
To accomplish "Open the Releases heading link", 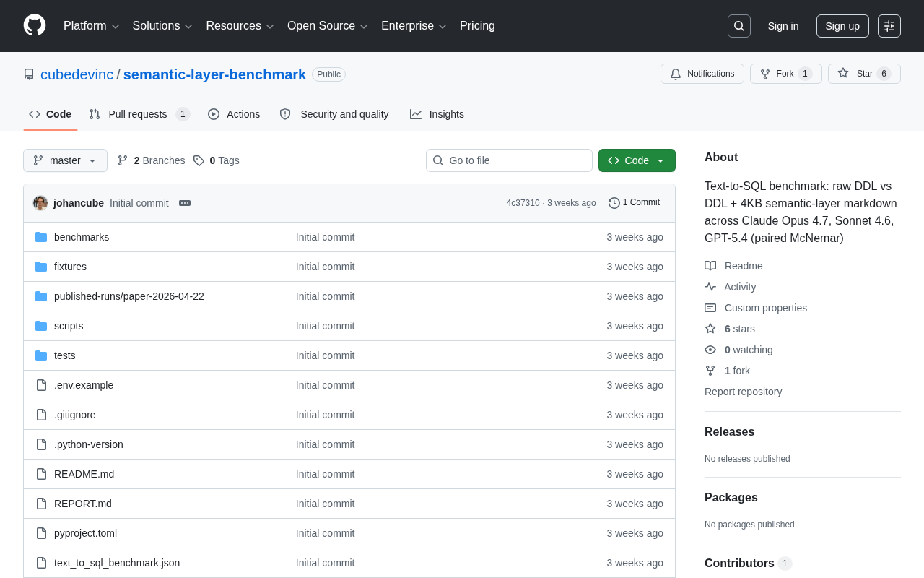I will tap(729, 432).
